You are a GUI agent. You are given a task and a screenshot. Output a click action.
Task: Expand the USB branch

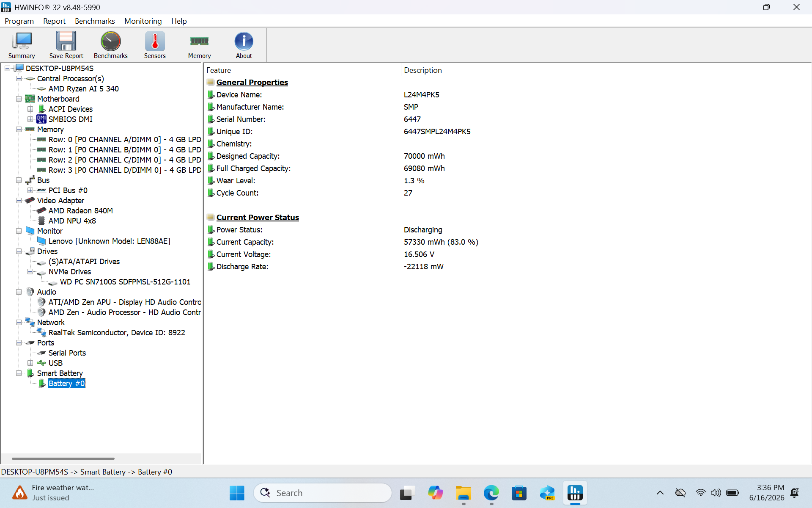pos(30,363)
